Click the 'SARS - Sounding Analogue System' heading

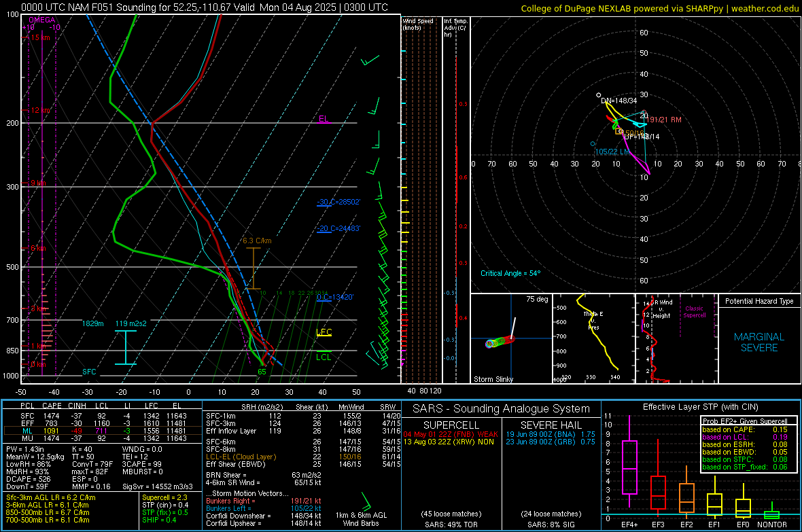(x=501, y=409)
